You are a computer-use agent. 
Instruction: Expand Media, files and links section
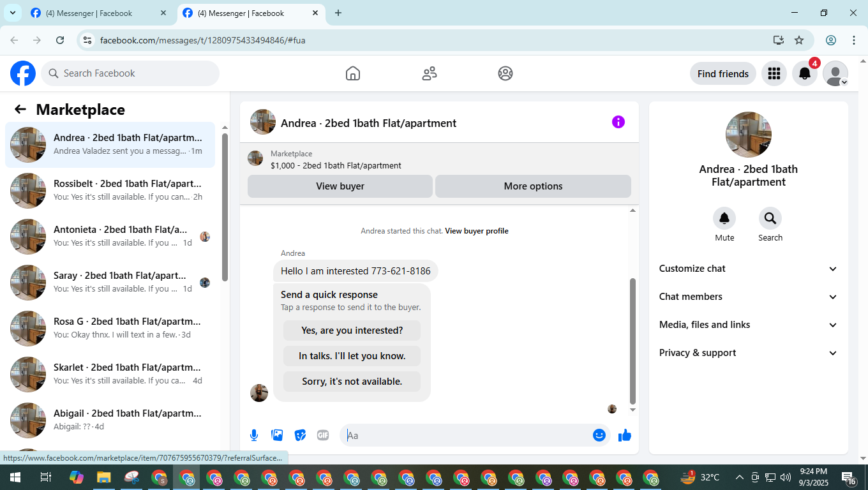(749, 325)
